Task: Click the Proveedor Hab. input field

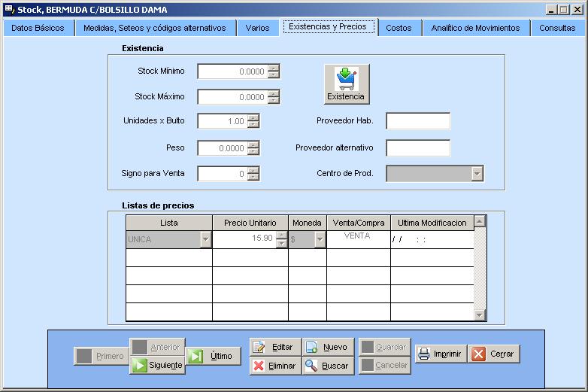Action: 418,121
